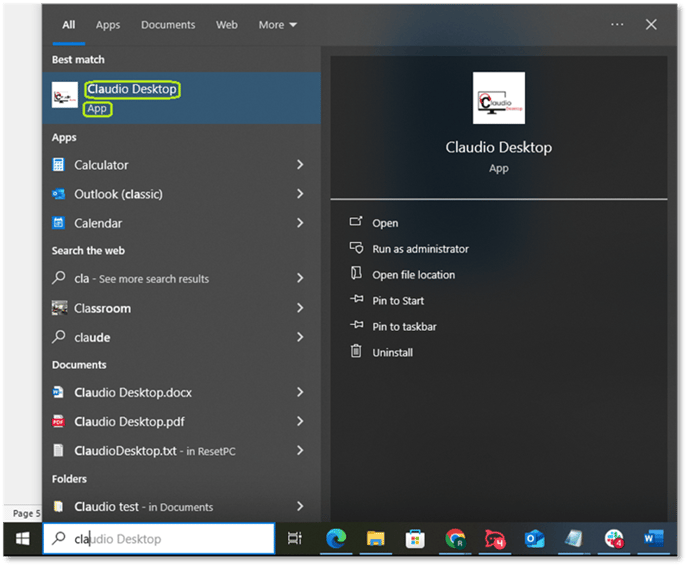The width and height of the screenshot is (688, 567).
Task: Open the Calculator app result
Action: (182, 165)
